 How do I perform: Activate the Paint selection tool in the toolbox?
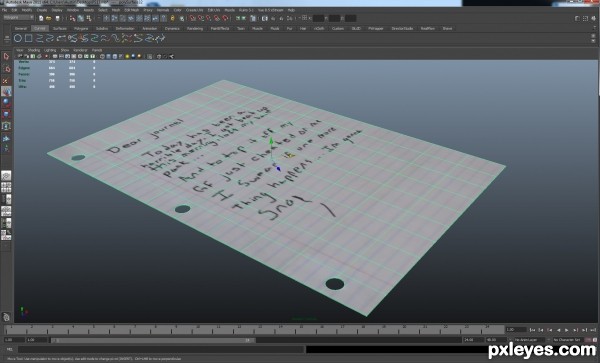(x=6, y=80)
